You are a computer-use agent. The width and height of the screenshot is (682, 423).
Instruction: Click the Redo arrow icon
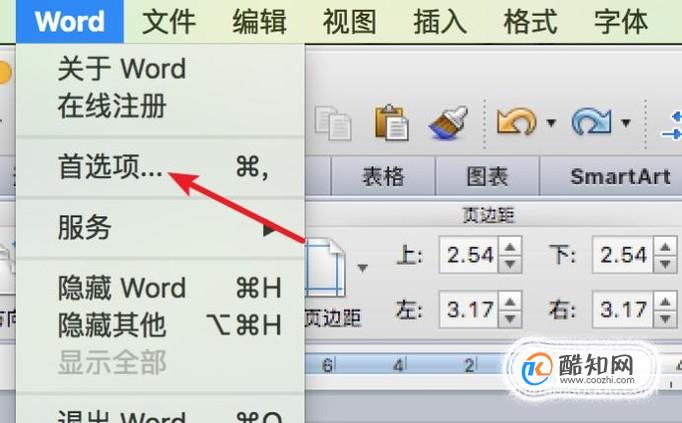point(592,122)
